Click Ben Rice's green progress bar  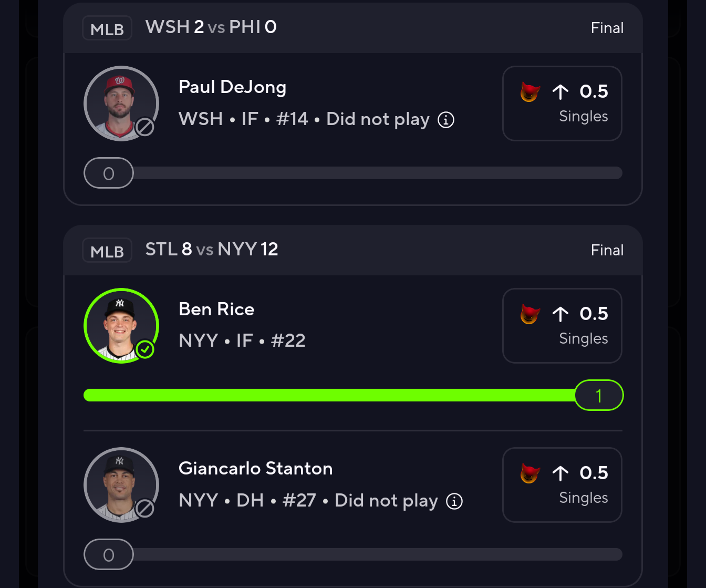[x=326, y=395]
